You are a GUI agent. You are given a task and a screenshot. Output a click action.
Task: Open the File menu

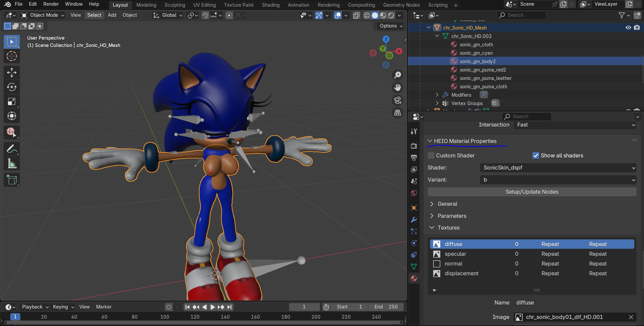19,4
